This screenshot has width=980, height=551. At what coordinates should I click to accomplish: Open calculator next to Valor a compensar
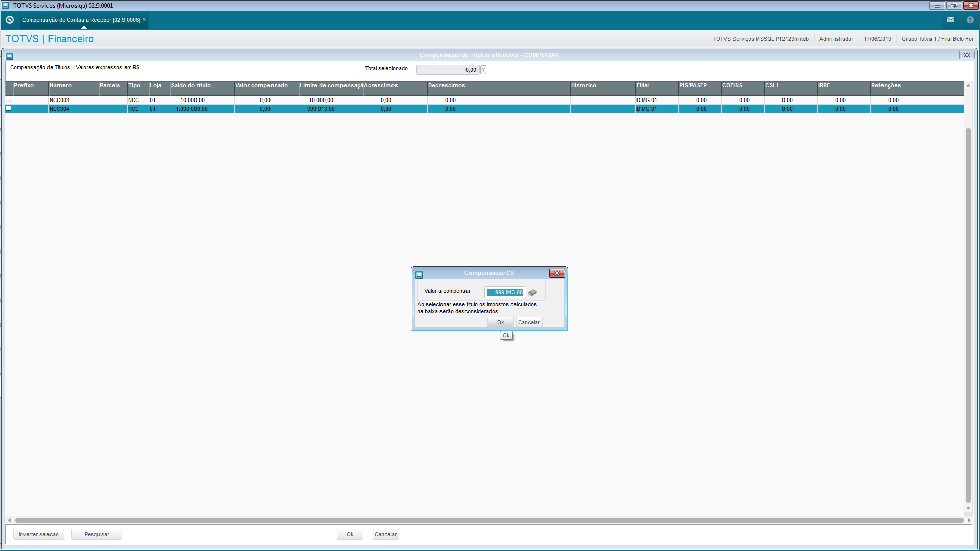(532, 292)
